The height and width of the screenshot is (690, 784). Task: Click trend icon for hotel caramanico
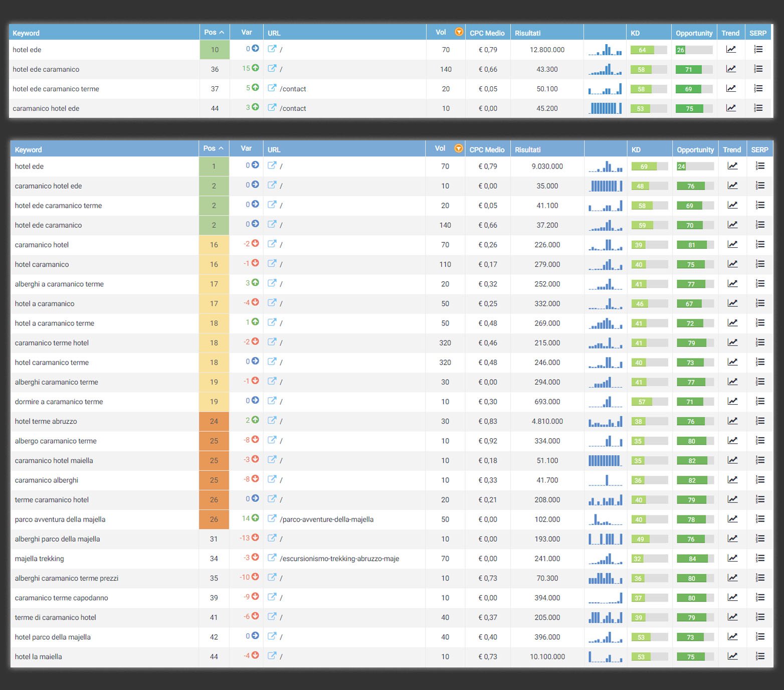[732, 264]
